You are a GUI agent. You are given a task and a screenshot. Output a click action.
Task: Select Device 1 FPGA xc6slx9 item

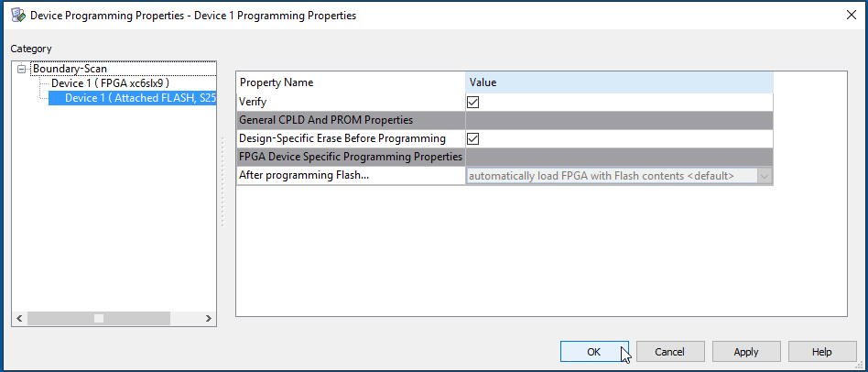(110, 83)
